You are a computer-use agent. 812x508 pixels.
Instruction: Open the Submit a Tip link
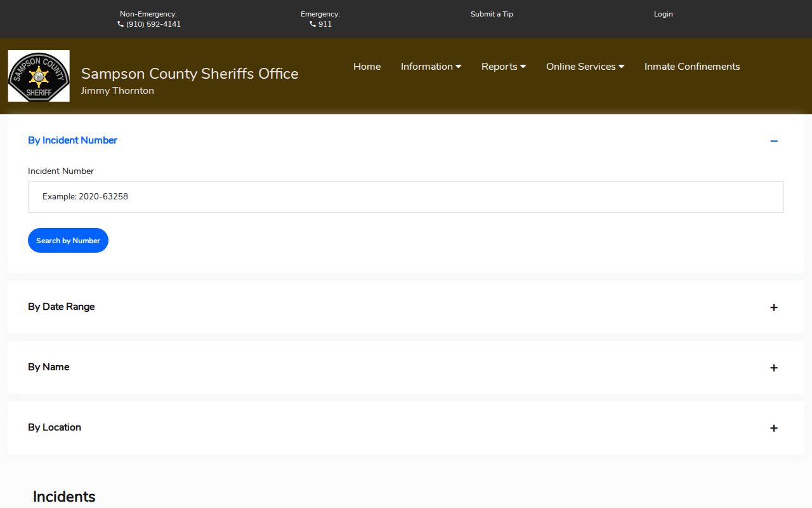[x=492, y=14]
